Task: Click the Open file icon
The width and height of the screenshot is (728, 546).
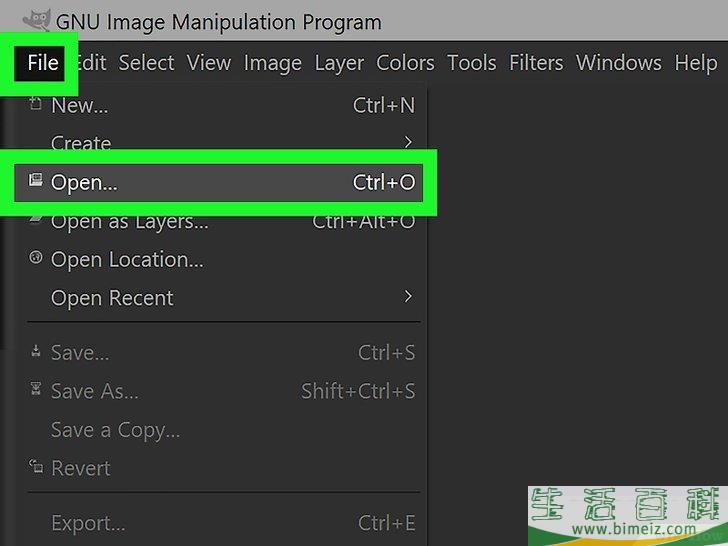Action: click(36, 180)
